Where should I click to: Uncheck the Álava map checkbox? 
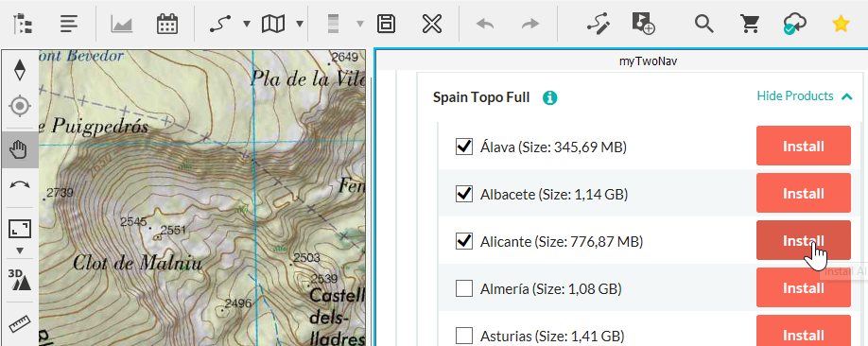464,147
